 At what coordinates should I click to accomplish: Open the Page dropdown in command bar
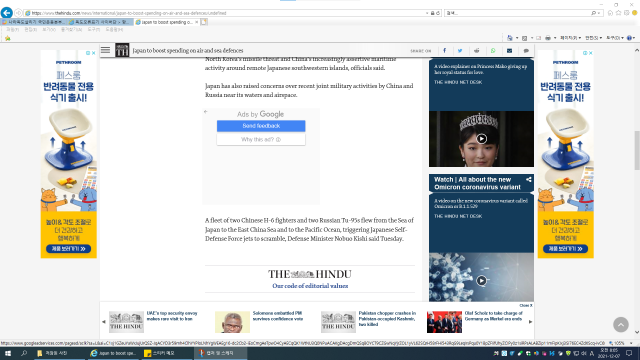(x=570, y=38)
